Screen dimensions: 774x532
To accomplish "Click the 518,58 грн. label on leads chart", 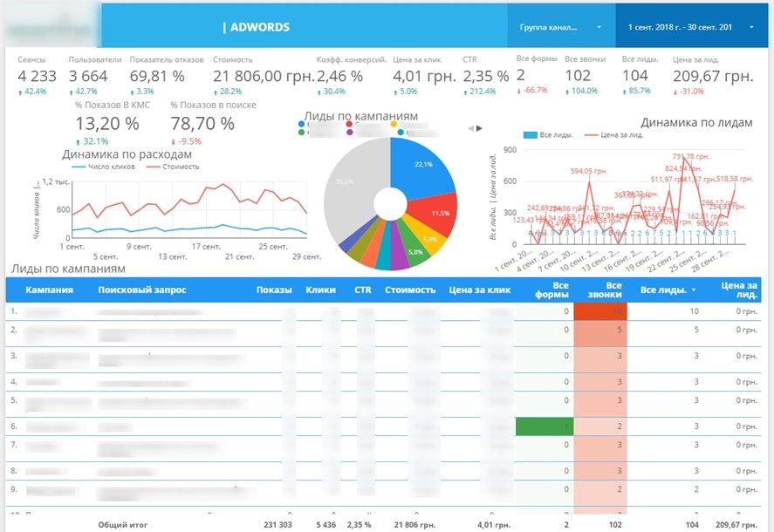I will [x=735, y=179].
